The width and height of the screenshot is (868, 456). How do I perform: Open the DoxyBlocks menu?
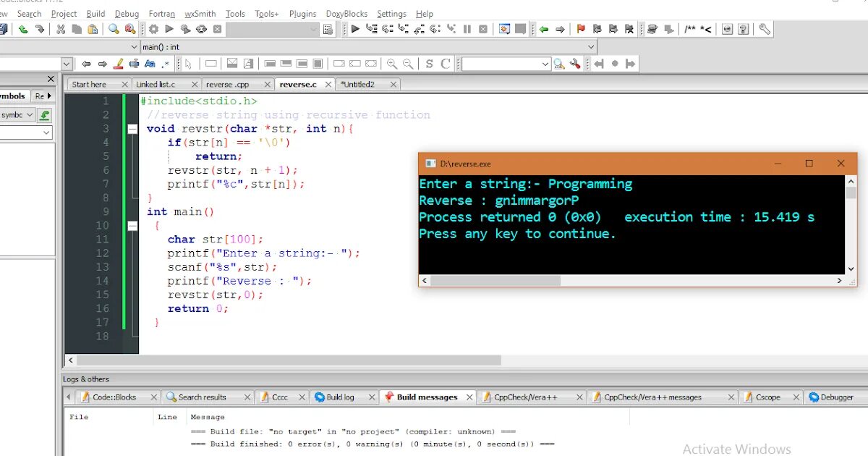(x=346, y=14)
